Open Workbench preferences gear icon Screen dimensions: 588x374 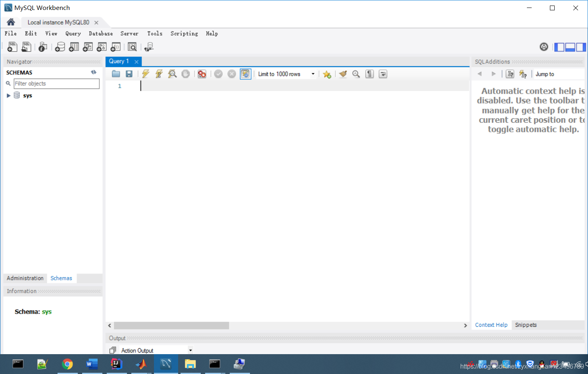coord(544,47)
